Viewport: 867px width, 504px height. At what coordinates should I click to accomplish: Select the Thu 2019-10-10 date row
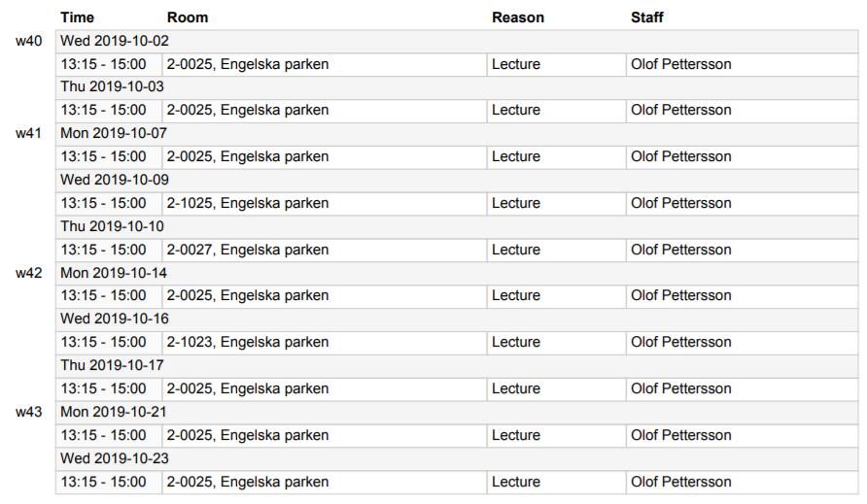(x=457, y=227)
